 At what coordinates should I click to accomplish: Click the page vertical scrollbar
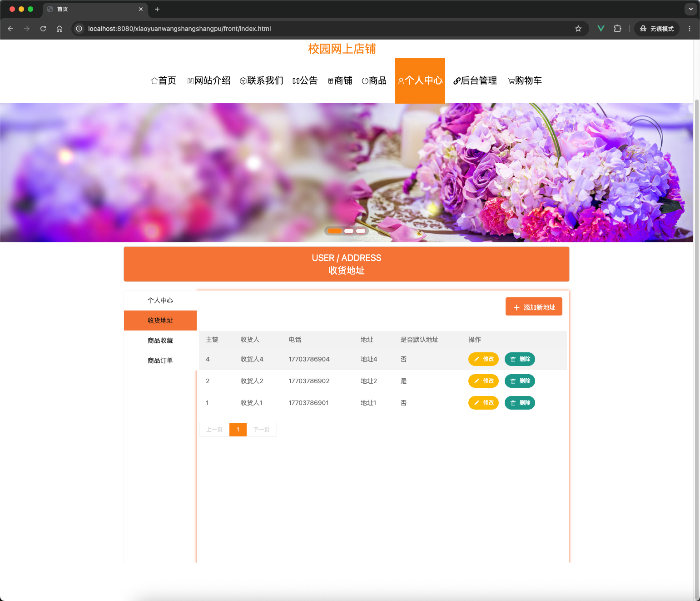[697, 350]
